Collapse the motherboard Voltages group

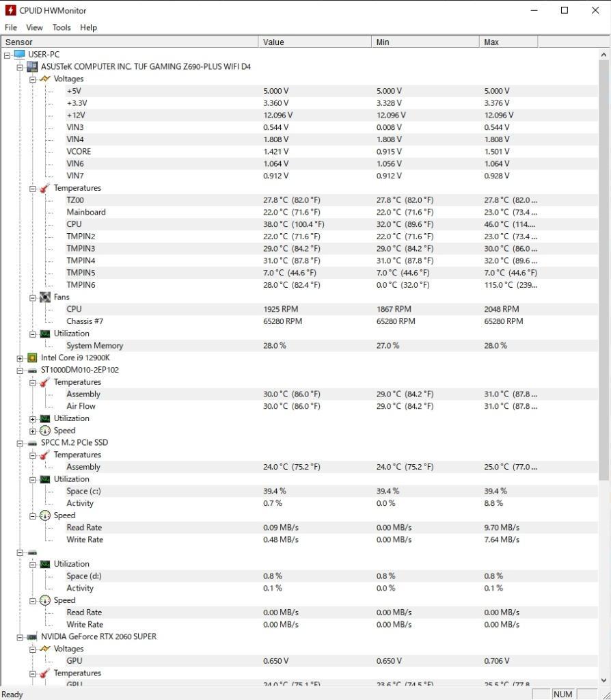(33, 79)
